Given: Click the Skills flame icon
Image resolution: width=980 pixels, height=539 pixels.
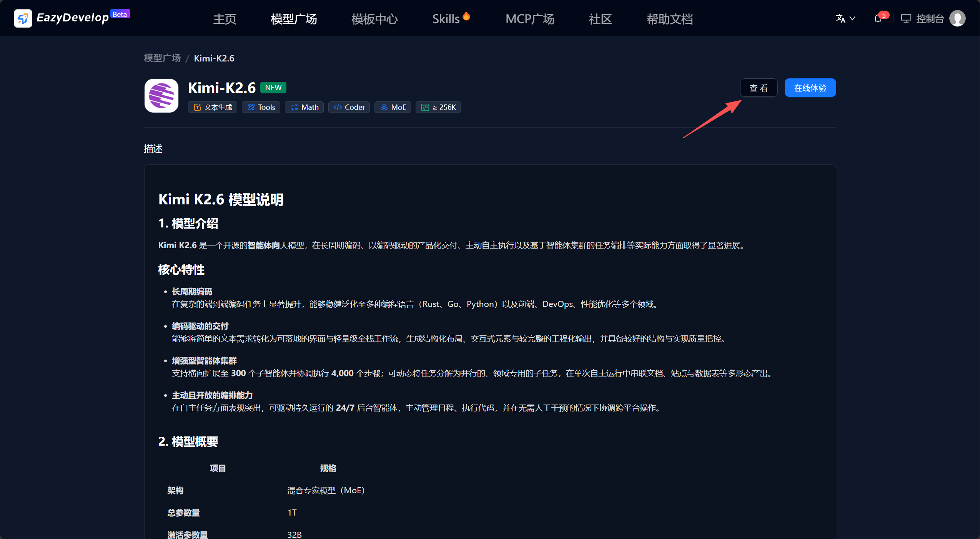Looking at the screenshot, I should pos(466,16).
